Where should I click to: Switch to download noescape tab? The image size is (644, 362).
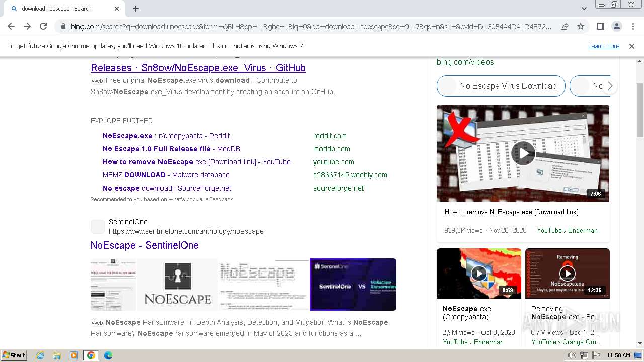tap(63, 9)
